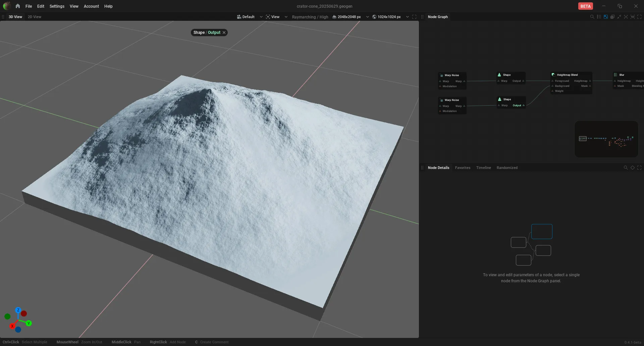
Task: Toggle the Node Graph minimap button
Action: (x=606, y=17)
